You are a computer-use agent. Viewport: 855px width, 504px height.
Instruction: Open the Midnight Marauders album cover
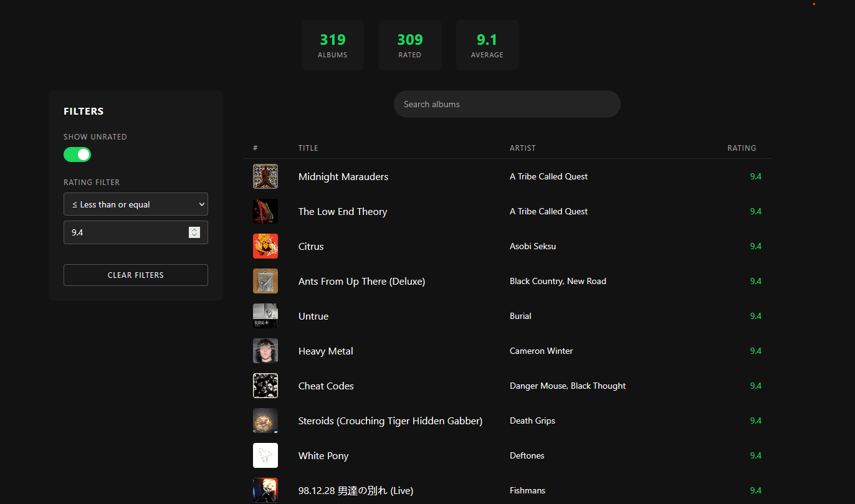[265, 176]
